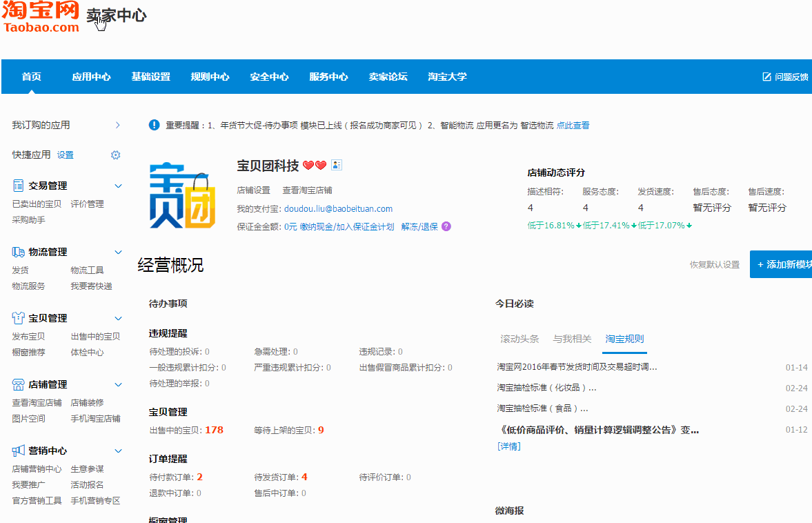Open 采购助手 in the sidebar

point(28,220)
